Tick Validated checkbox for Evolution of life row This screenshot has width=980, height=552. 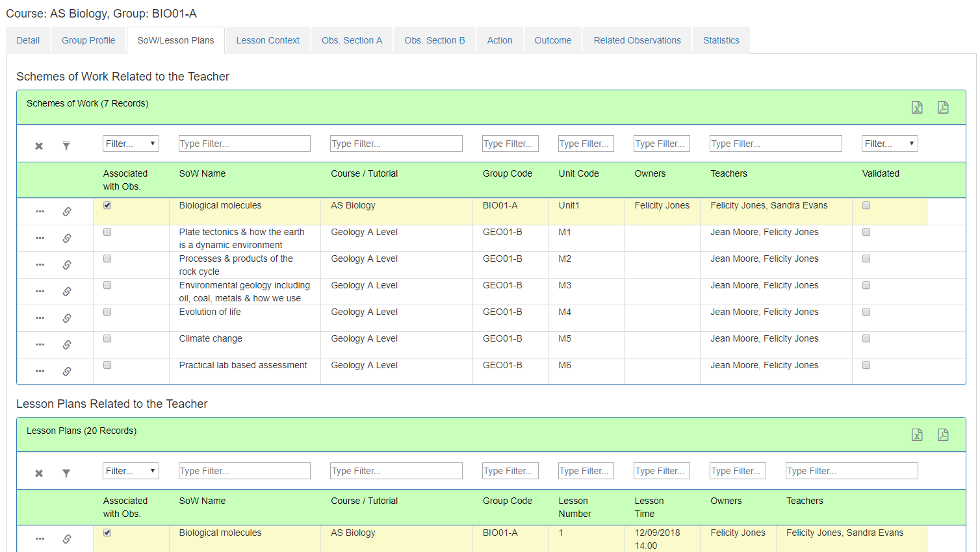pyautogui.click(x=866, y=312)
